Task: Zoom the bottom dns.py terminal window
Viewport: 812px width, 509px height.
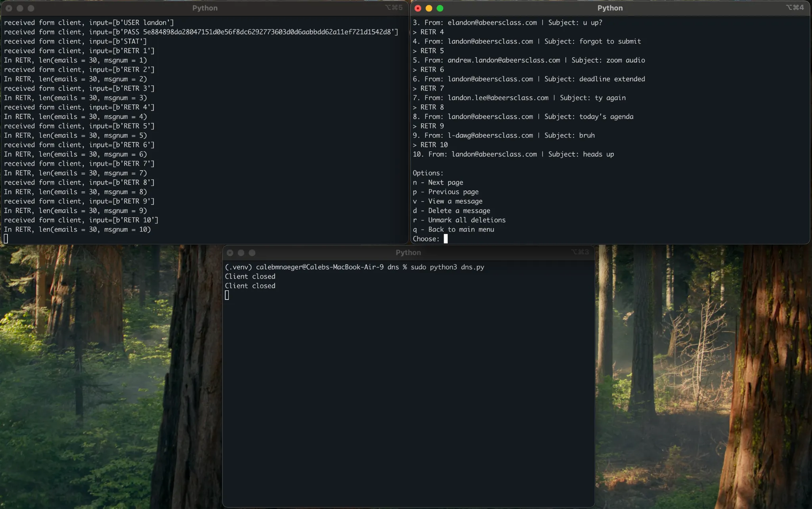Action: coord(252,253)
